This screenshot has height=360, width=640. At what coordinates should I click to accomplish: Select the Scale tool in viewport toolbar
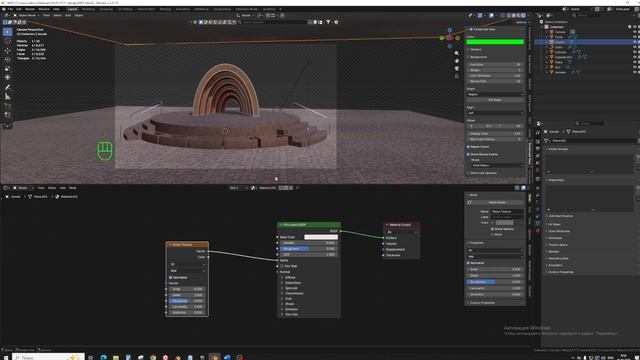7,69
